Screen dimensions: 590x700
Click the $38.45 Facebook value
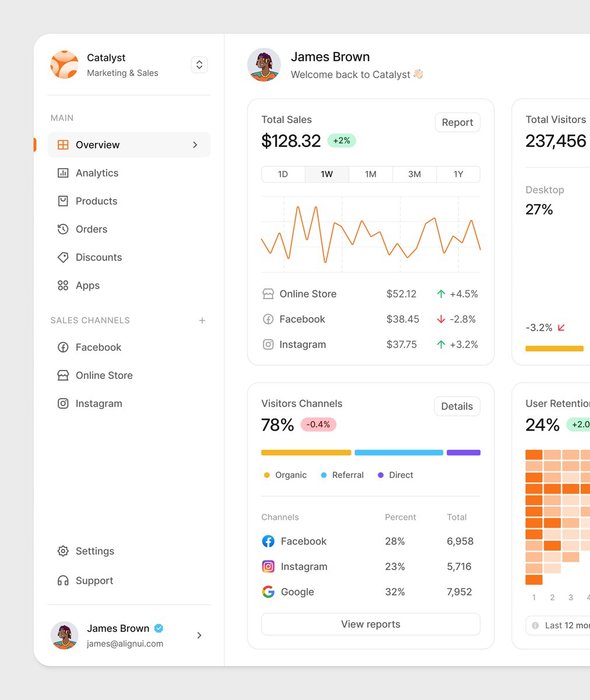(403, 319)
